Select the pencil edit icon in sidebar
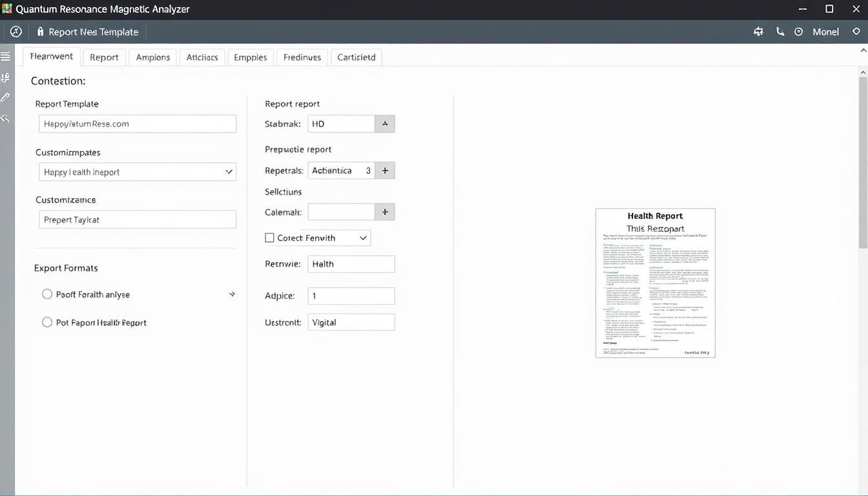 click(x=5, y=98)
